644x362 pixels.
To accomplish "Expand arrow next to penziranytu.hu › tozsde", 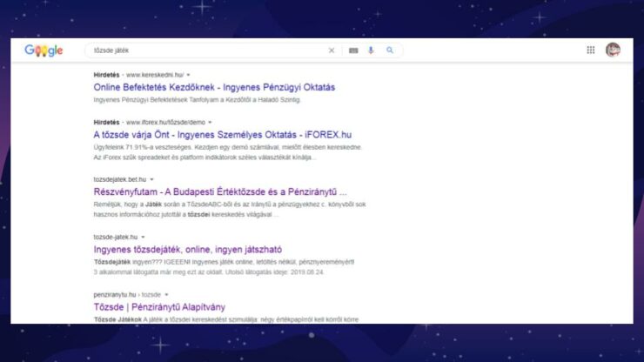I will click(x=166, y=295).
